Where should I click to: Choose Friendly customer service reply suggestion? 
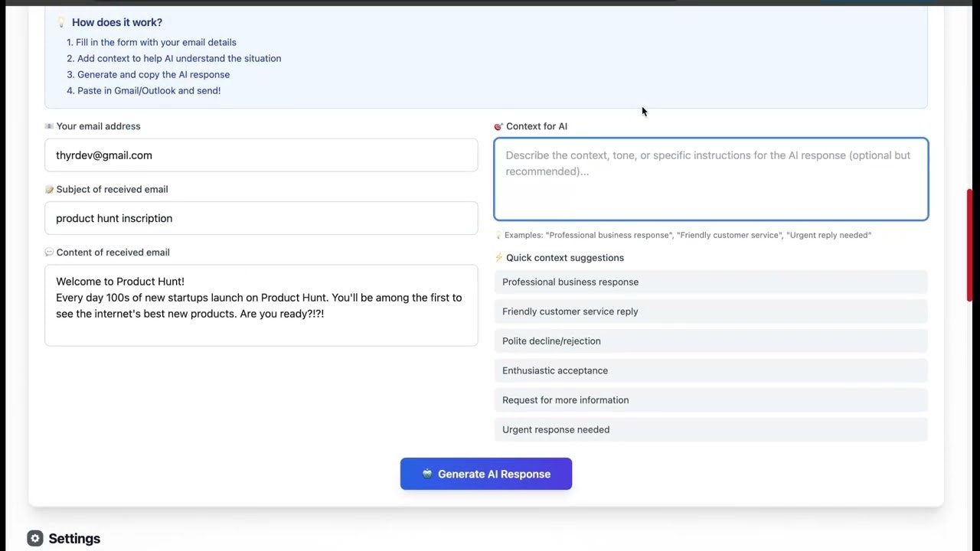[710, 311]
